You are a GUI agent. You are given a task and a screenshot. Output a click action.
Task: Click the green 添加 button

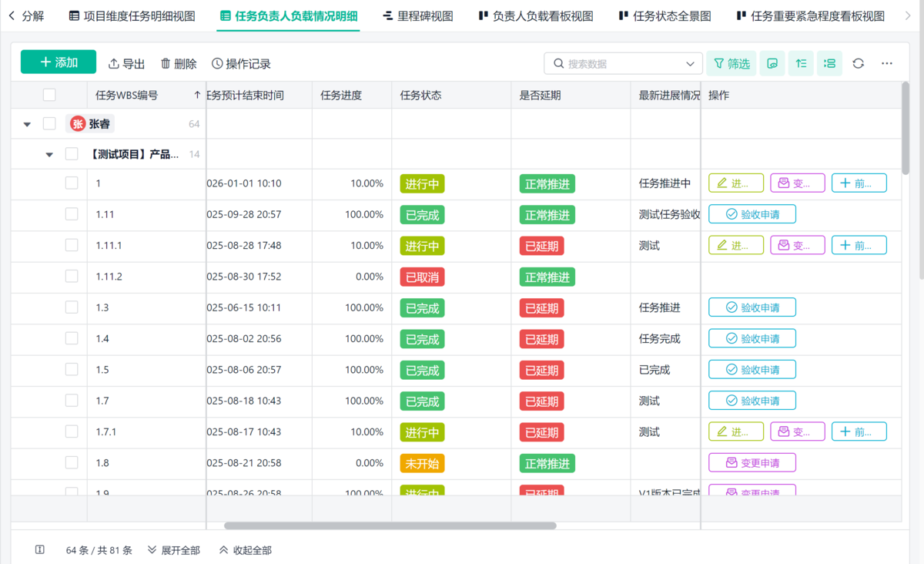pyautogui.click(x=59, y=62)
